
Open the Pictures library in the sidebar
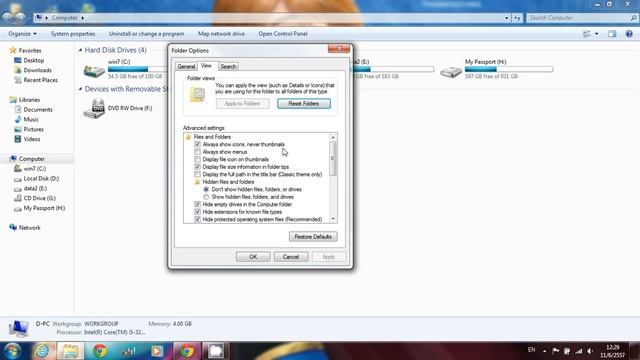pos(33,129)
